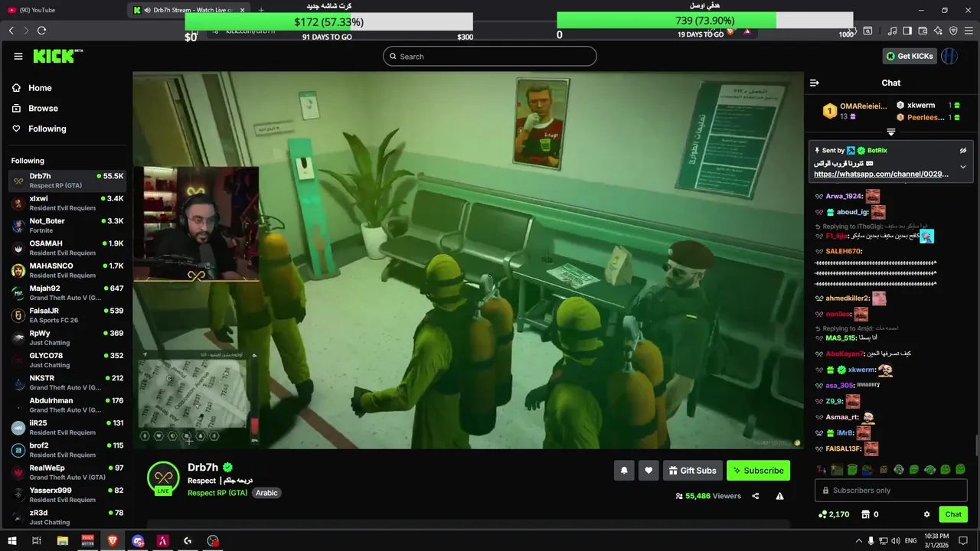
Task: Open Not_Boter channel in Following list
Action: pyautogui.click(x=67, y=225)
